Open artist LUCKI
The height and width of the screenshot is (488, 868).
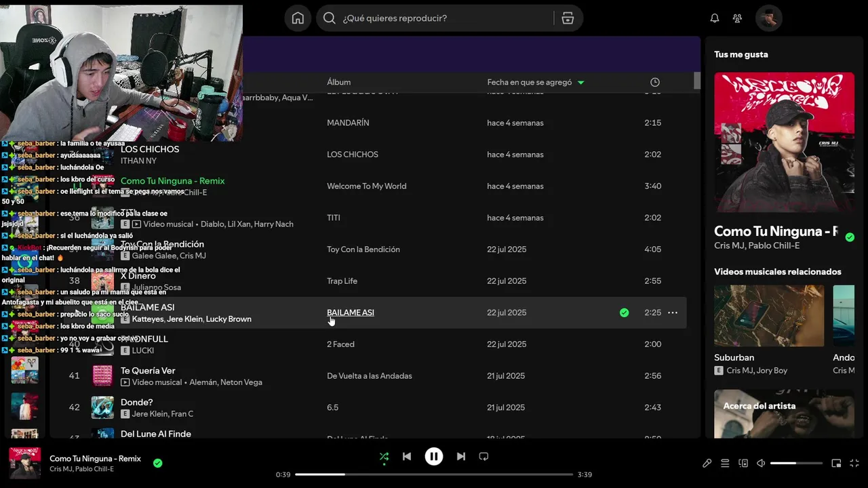(x=143, y=350)
